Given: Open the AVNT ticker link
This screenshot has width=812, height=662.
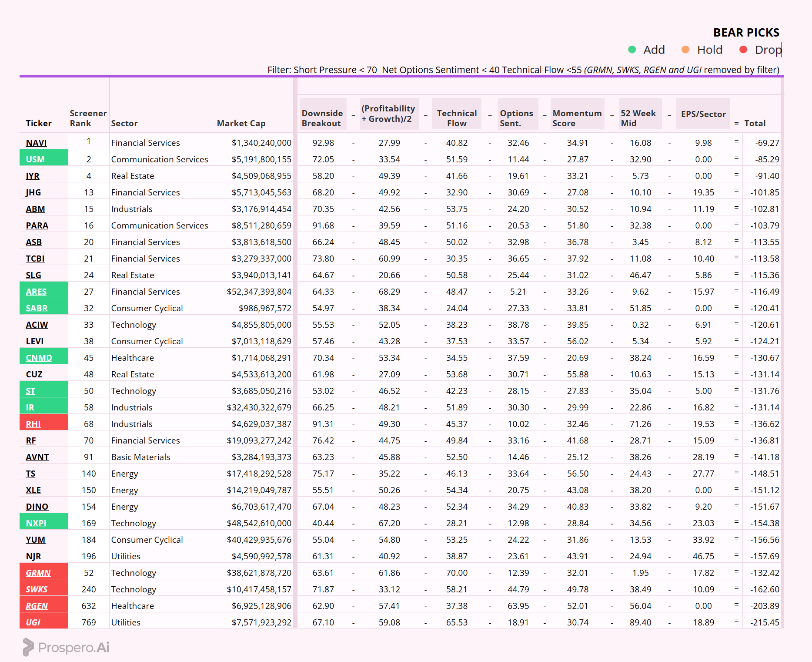Looking at the screenshot, I should tap(37, 457).
